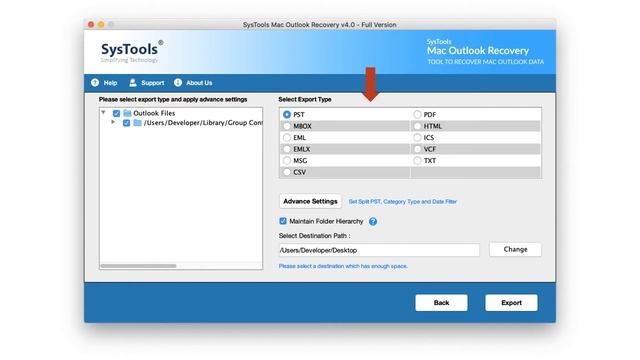Click the Outlook Files tree label
This screenshot has height=360, width=640.
point(154,113)
